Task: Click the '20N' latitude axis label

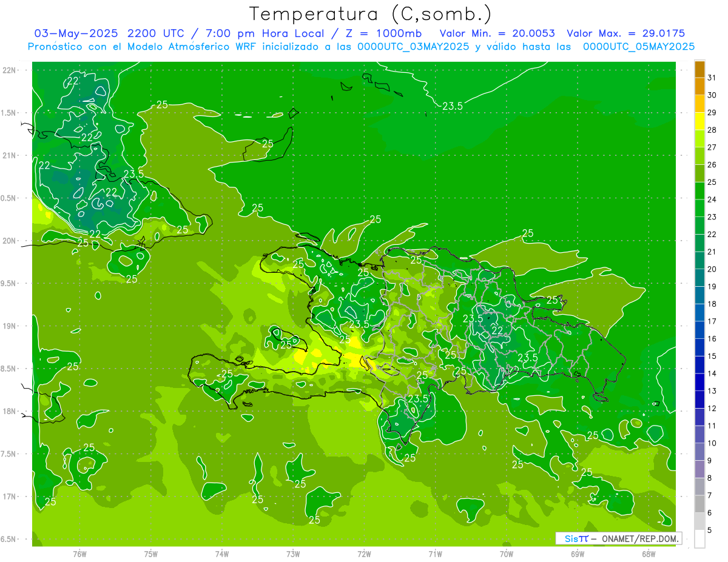Action: click(x=10, y=241)
